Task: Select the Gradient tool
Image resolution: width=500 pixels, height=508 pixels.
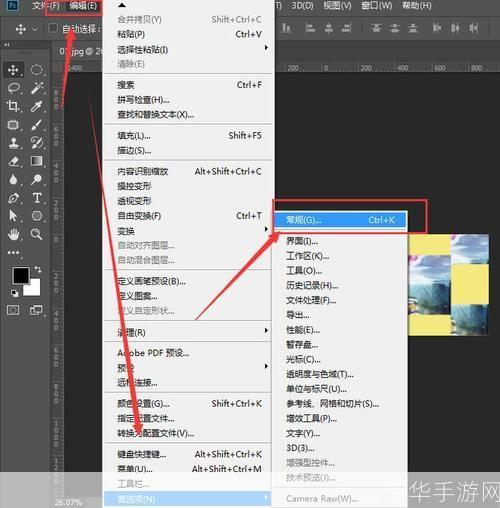Action: [x=36, y=161]
